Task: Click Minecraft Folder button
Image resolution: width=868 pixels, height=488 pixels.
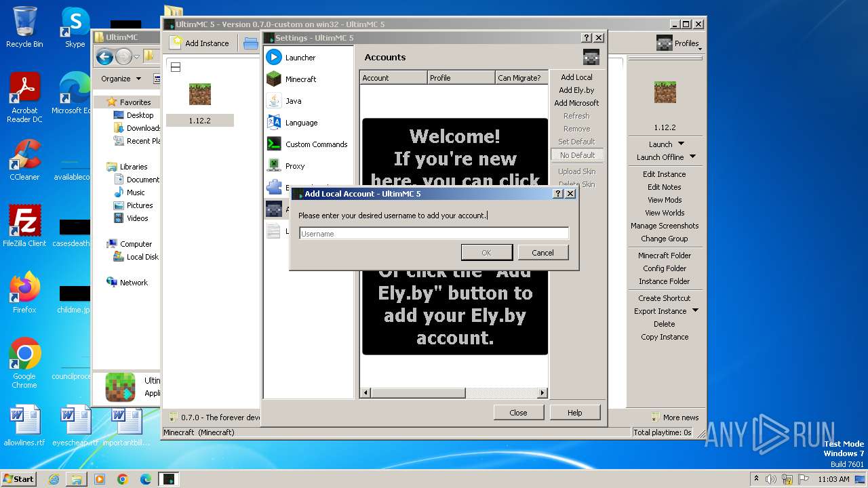Action: (665, 256)
